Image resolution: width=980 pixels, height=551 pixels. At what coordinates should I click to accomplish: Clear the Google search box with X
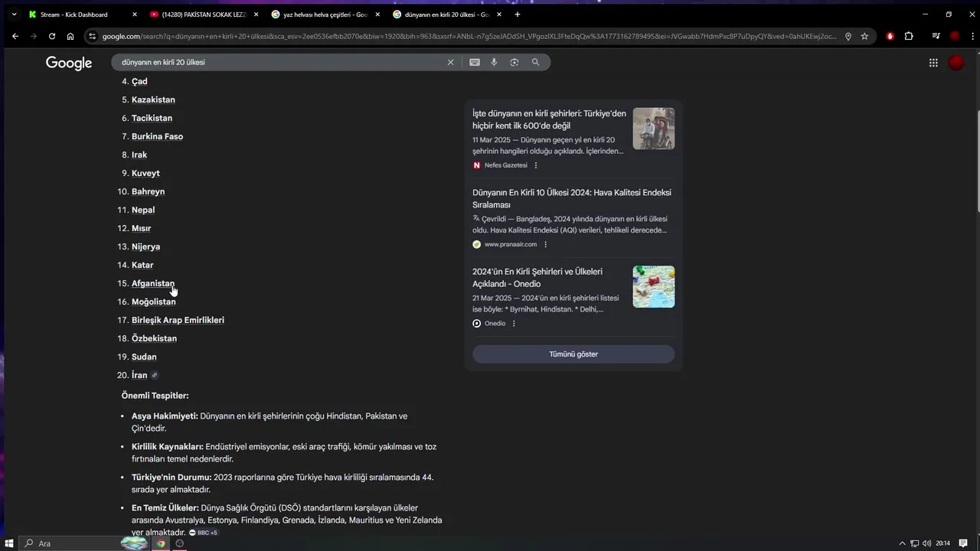click(x=450, y=62)
